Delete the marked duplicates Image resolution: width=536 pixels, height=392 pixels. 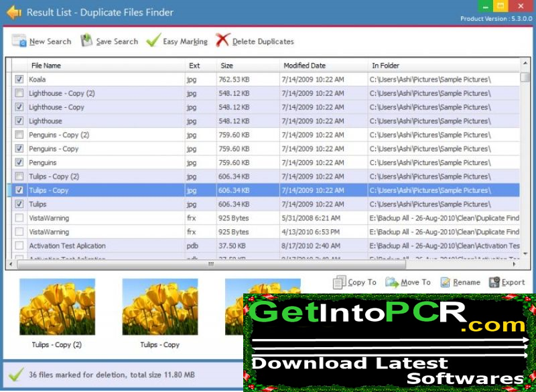click(x=260, y=41)
